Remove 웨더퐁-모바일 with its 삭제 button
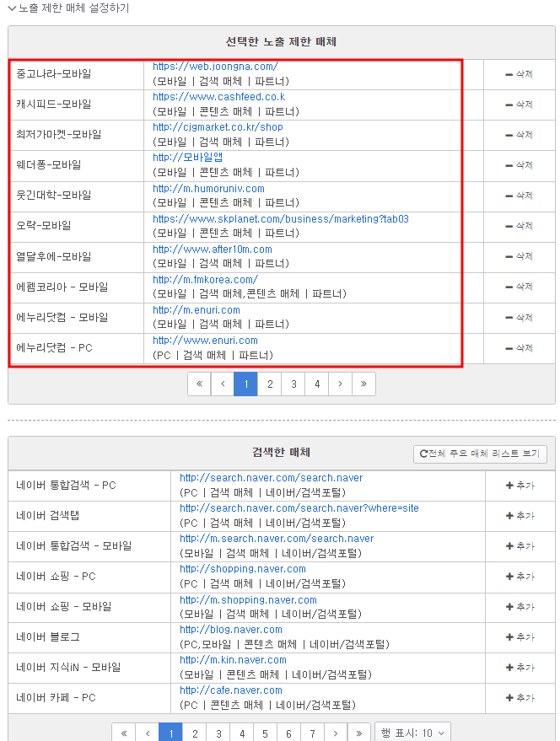 519,165
